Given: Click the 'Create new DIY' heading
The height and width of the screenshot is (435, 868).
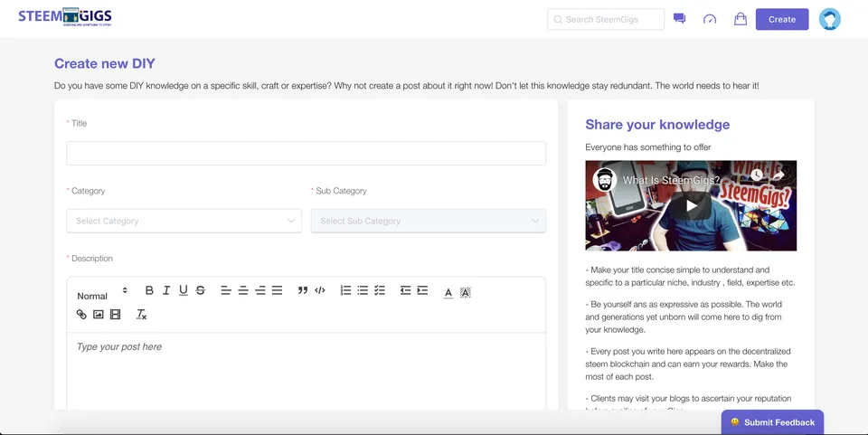Looking at the screenshot, I should point(105,63).
